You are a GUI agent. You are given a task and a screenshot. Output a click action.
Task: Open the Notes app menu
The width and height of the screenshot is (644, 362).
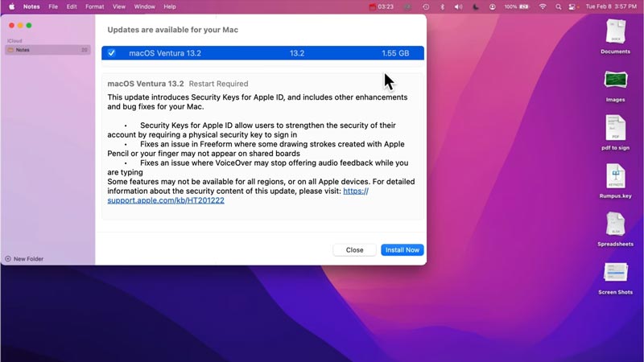coord(31,6)
